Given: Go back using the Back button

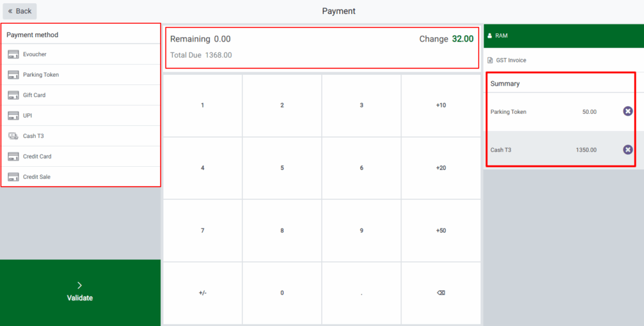Looking at the screenshot, I should pyautogui.click(x=19, y=11).
